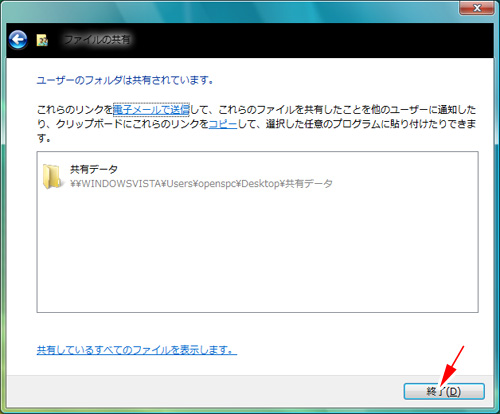Close the dialog with the red X

(x=477, y=8)
